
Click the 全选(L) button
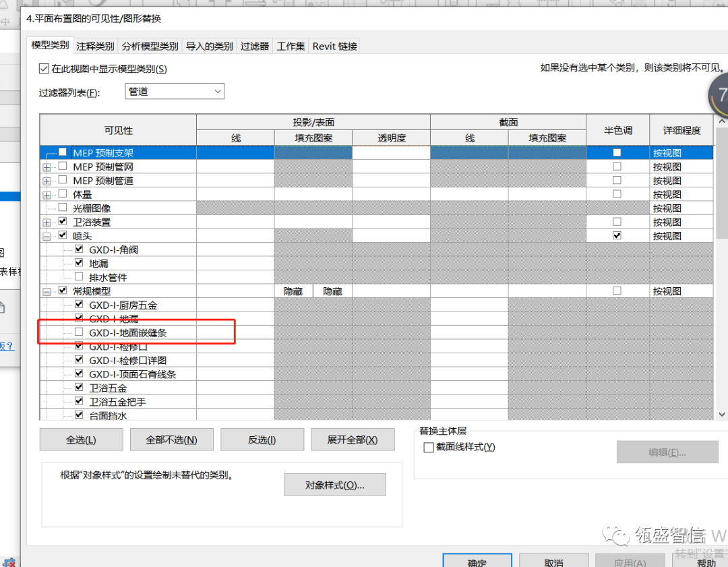(x=82, y=440)
